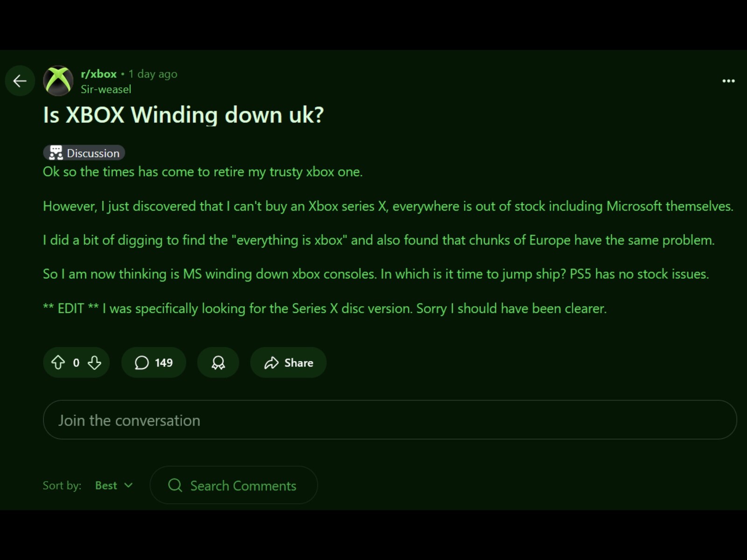Share this post

(288, 363)
